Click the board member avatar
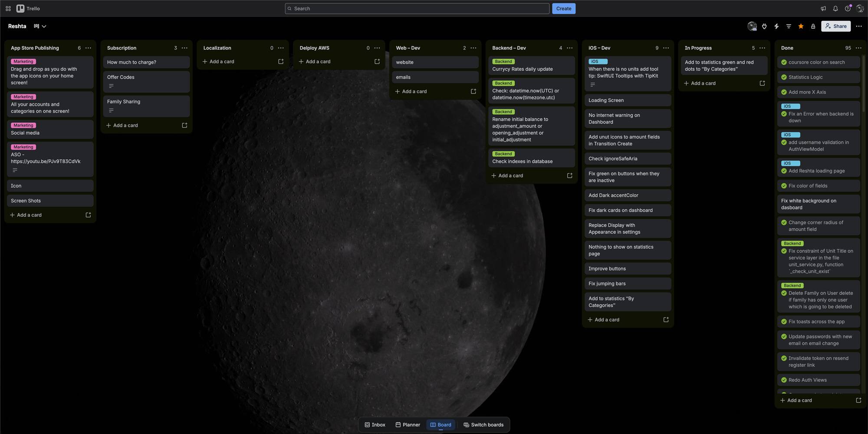This screenshot has width=868, height=434. click(752, 26)
